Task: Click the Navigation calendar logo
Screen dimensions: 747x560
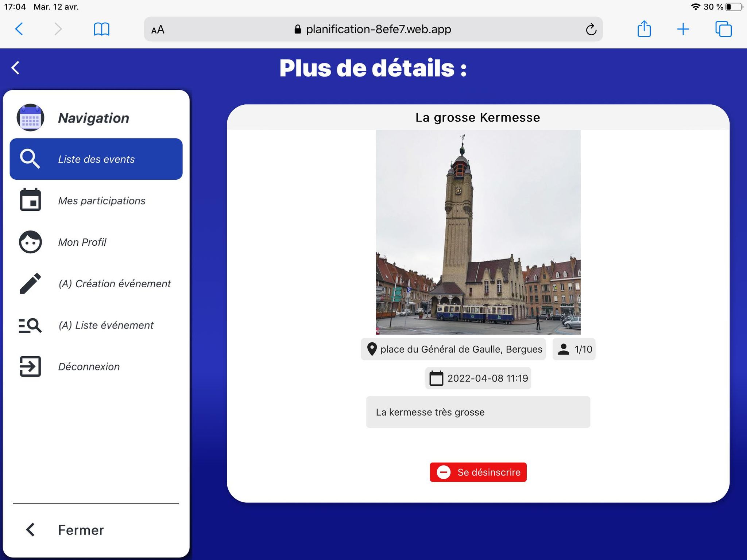Action: 30,117
